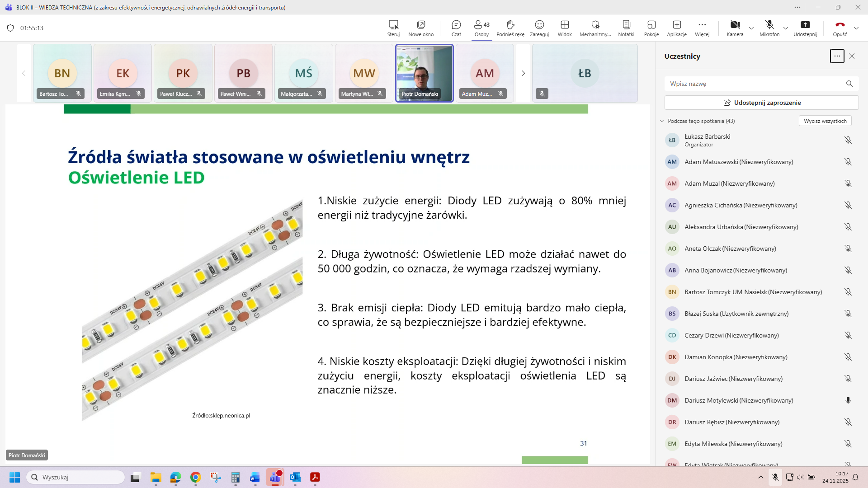Click the 'Wpisz nazwę' search field

pos(755,84)
